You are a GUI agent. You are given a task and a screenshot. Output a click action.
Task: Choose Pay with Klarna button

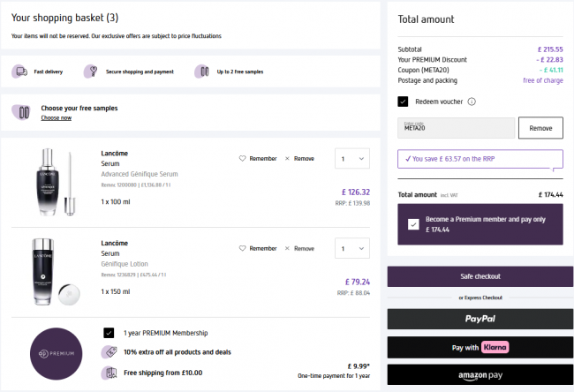coord(480,347)
